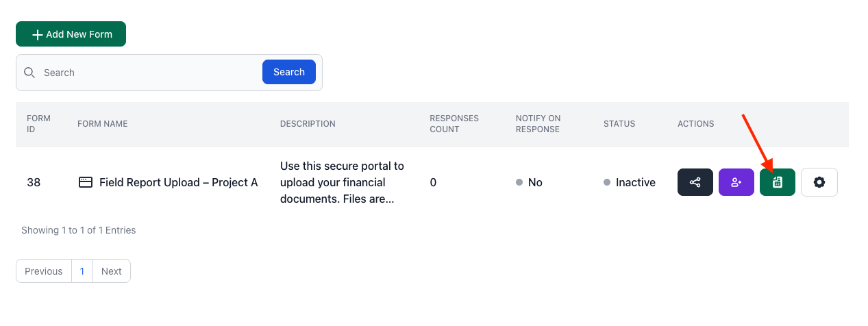Screen dimensions: 868x326
Task: Go to the Next page
Action: (x=111, y=271)
